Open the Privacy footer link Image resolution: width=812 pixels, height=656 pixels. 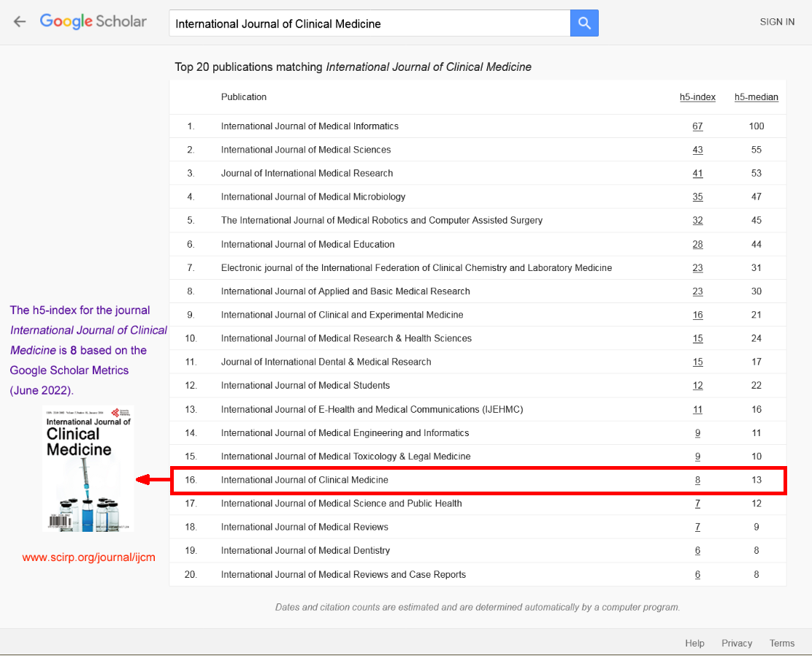pos(737,643)
